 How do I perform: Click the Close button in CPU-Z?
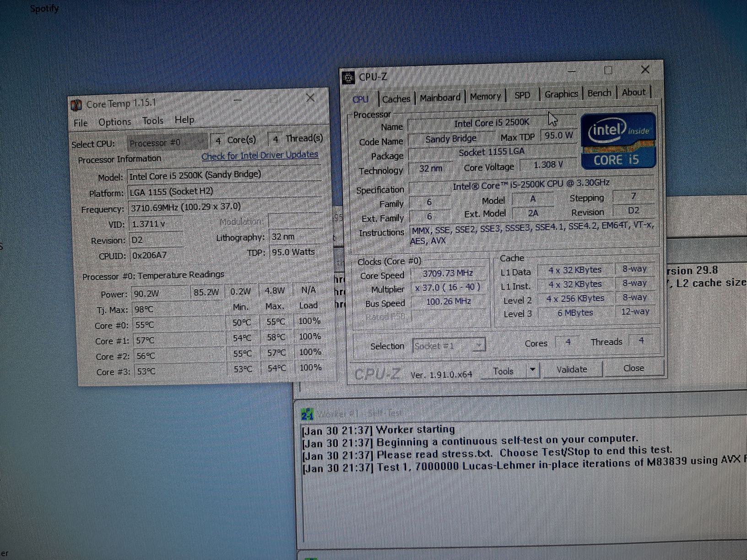(x=633, y=368)
